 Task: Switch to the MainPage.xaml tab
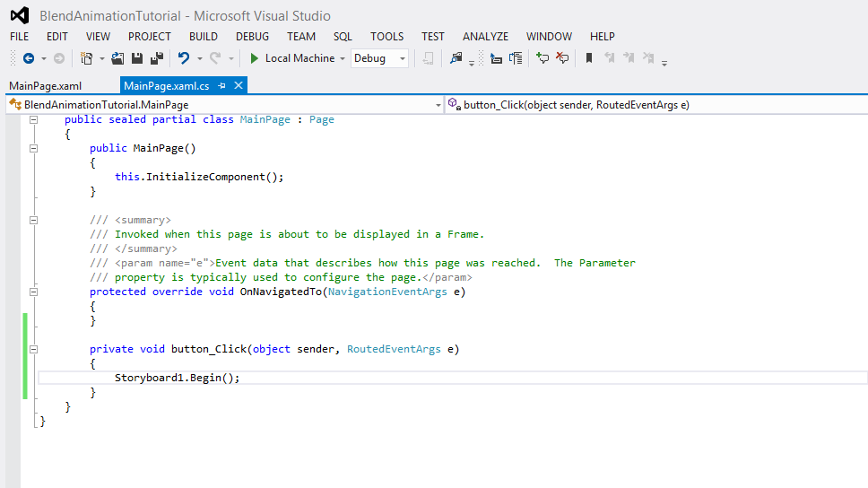(x=46, y=86)
